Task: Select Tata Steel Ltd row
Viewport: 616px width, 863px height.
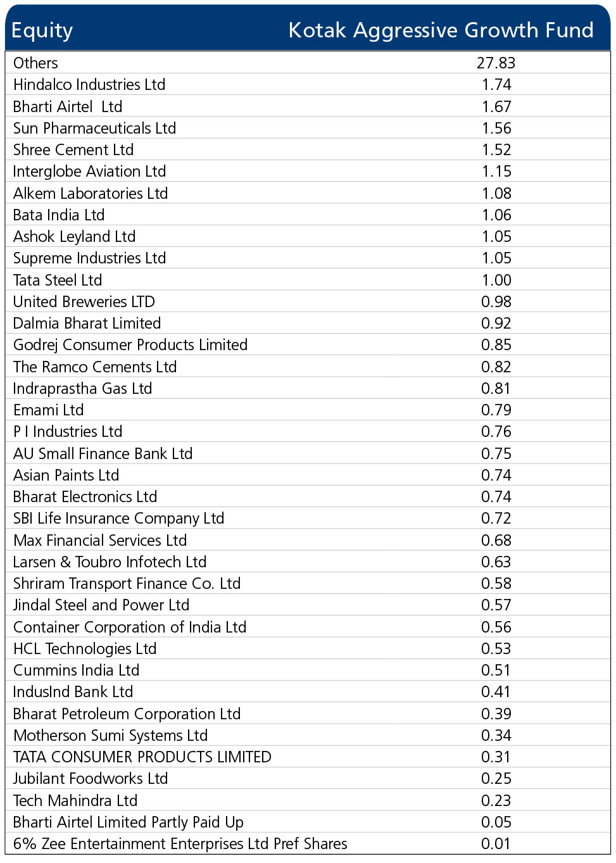Action: (x=308, y=280)
